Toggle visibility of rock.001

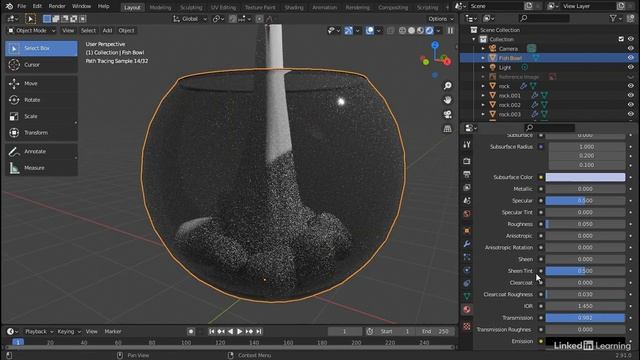(x=631, y=96)
